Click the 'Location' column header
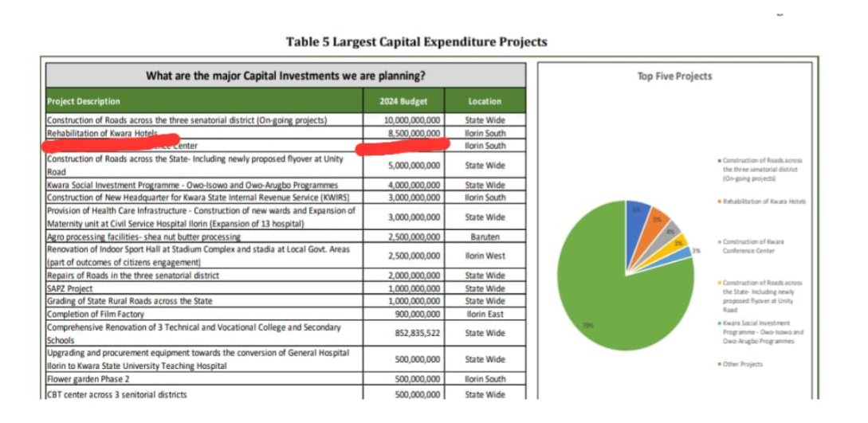Viewport: 868px width, 423px height. [485, 101]
